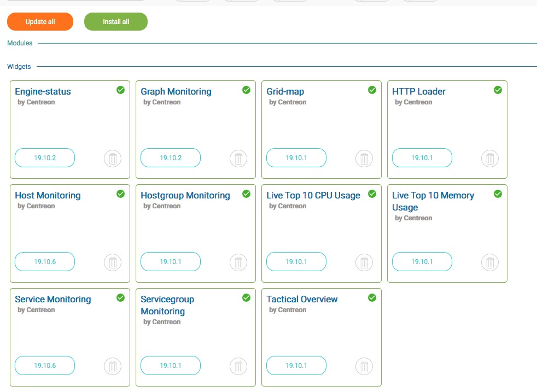Click installed checkmark on Live Top 10 Memory Usage
Viewport: 537px width, 392px height.
tap(498, 194)
